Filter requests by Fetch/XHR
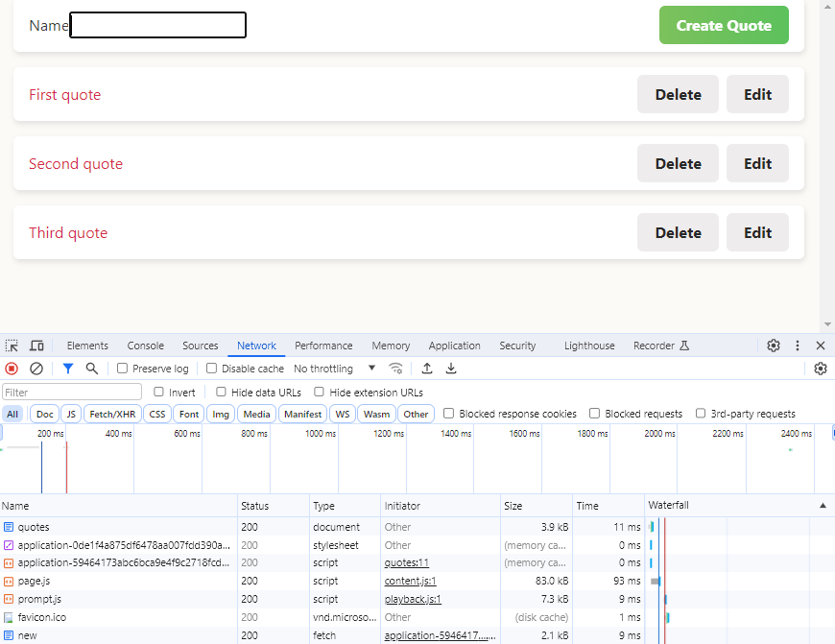 [112, 414]
